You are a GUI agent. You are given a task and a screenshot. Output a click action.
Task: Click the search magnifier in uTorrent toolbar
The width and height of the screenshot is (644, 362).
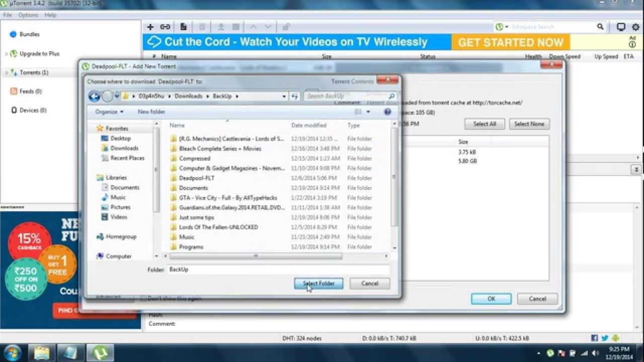(600, 27)
